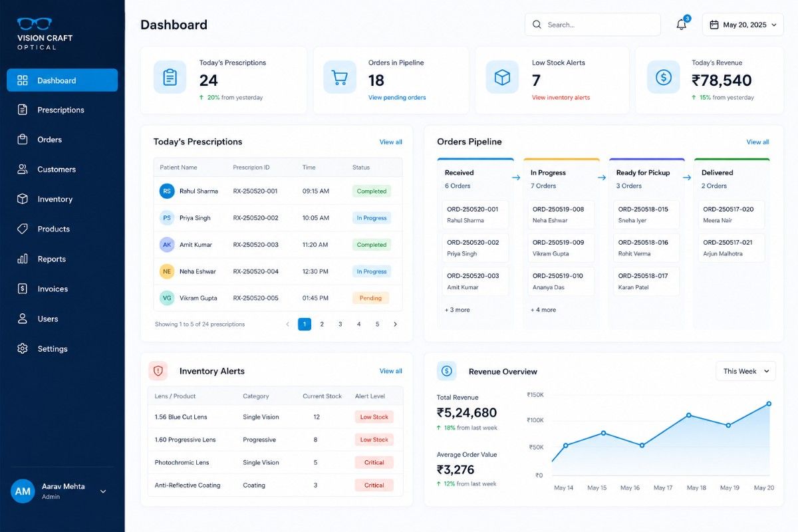Click the Customers people icon in sidebar
Viewport: 798px width, 532px height.
(x=23, y=170)
